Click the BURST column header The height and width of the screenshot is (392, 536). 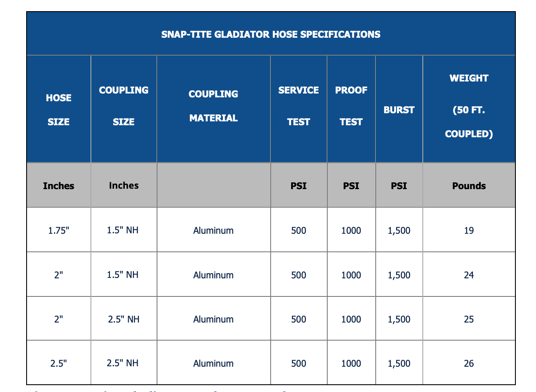pyautogui.click(x=399, y=110)
